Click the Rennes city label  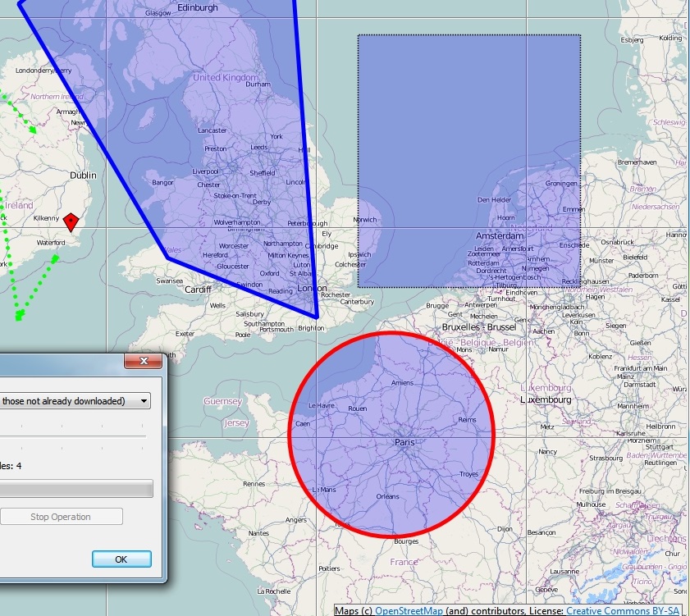click(x=254, y=484)
